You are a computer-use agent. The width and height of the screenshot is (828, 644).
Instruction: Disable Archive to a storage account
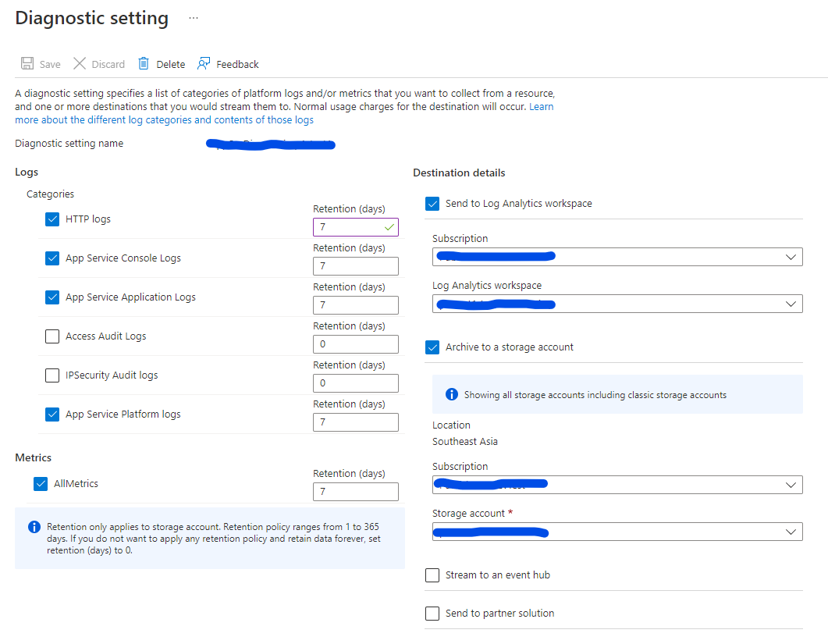coord(432,347)
